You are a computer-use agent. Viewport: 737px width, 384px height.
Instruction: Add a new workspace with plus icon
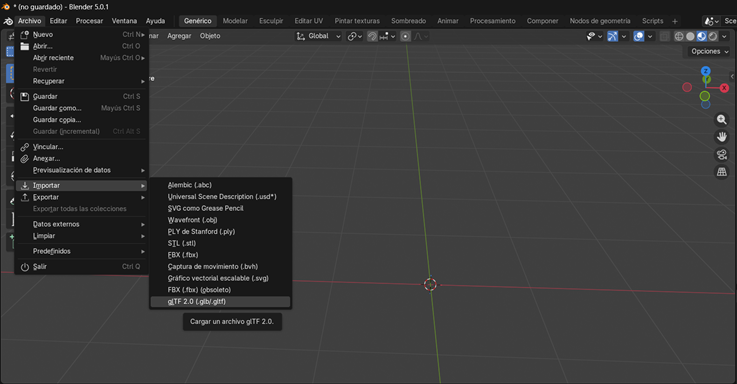point(674,21)
